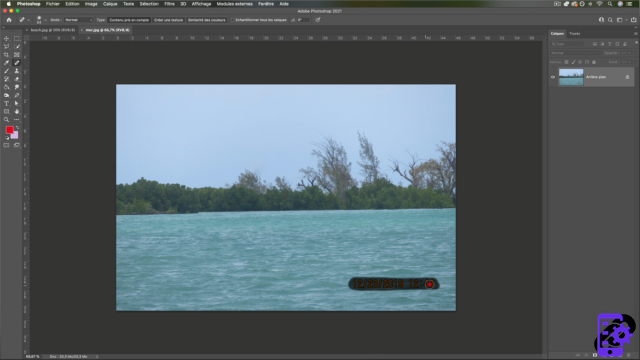Change the screen mode
The width and height of the screenshot is (640, 360).
[x=17, y=145]
